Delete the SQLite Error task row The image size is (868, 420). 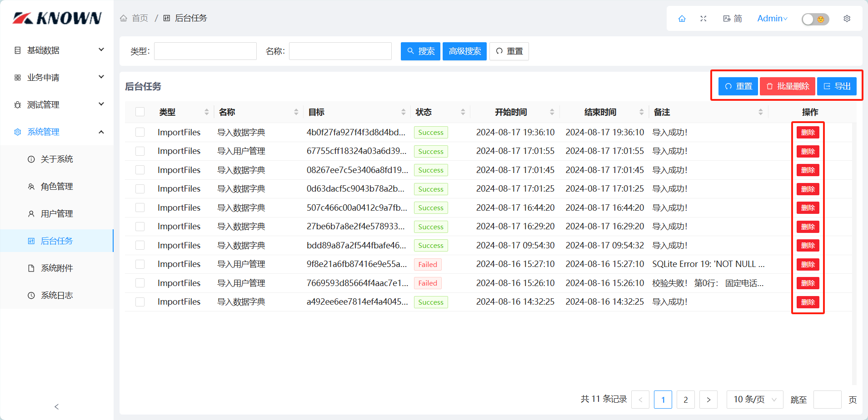point(808,264)
